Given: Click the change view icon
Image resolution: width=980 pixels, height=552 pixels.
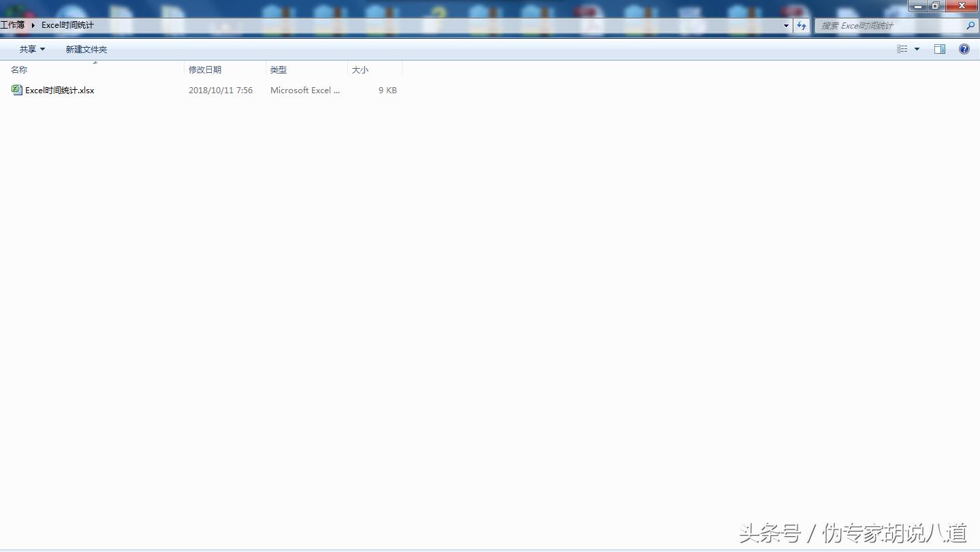Looking at the screenshot, I should click(x=902, y=49).
